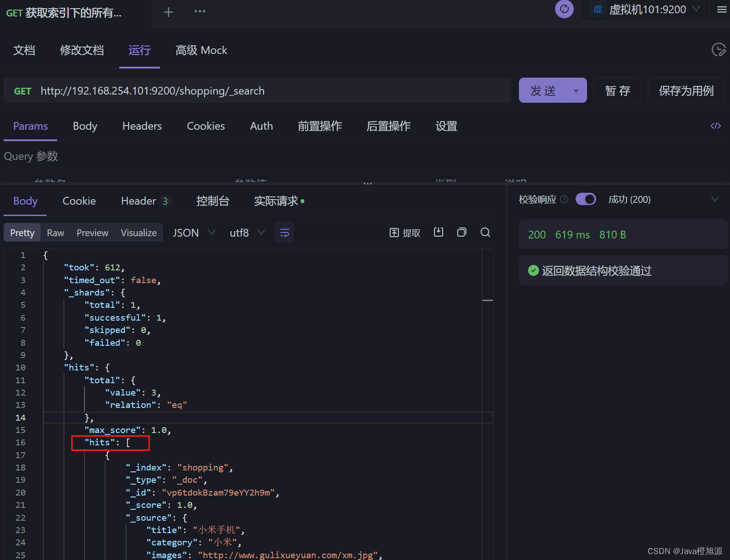Click the purple sync status icon
The height and width of the screenshot is (560, 730).
click(x=564, y=9)
